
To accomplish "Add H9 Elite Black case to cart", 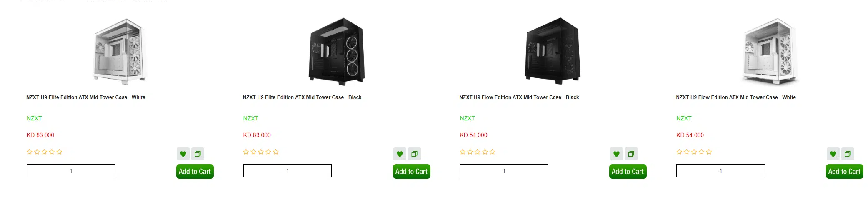I will coord(411,172).
